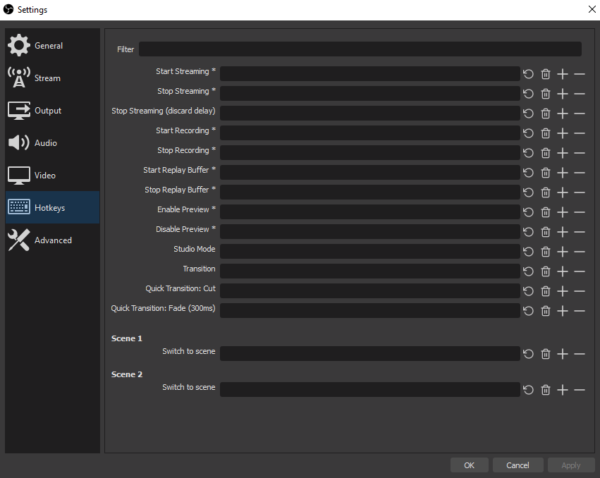Image resolution: width=600 pixels, height=478 pixels.
Task: Clear the Start Replay Buffer hotkey
Action: point(545,173)
